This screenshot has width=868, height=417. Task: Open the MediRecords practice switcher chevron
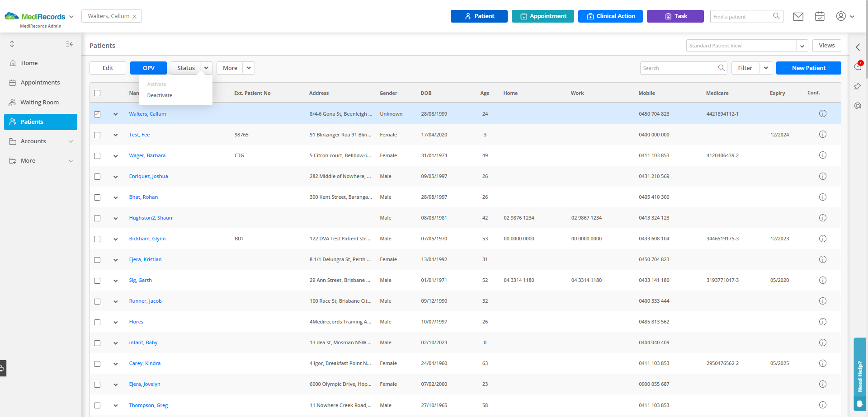pos(71,17)
